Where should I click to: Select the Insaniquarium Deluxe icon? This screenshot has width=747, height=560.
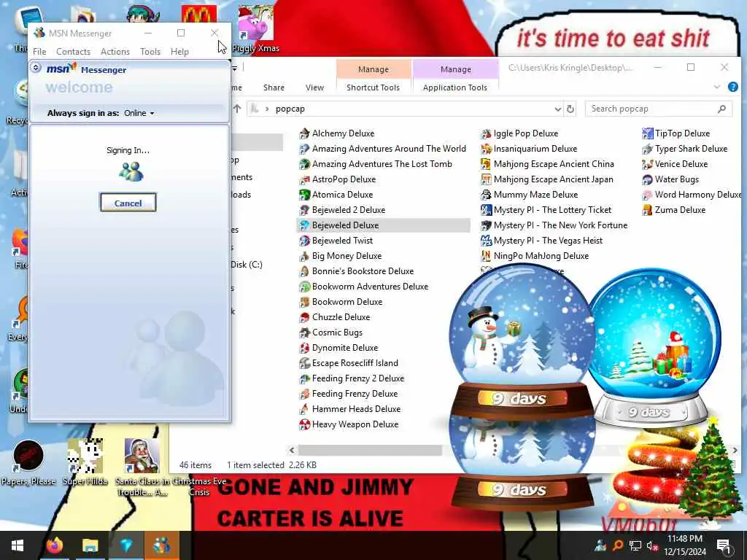(x=485, y=149)
